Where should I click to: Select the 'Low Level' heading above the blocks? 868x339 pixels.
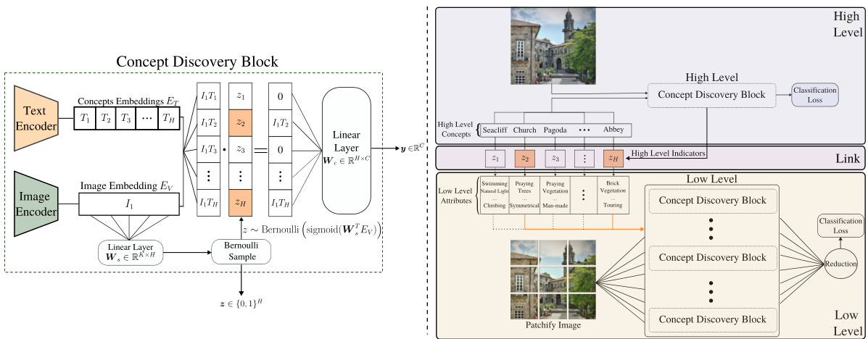coord(711,179)
